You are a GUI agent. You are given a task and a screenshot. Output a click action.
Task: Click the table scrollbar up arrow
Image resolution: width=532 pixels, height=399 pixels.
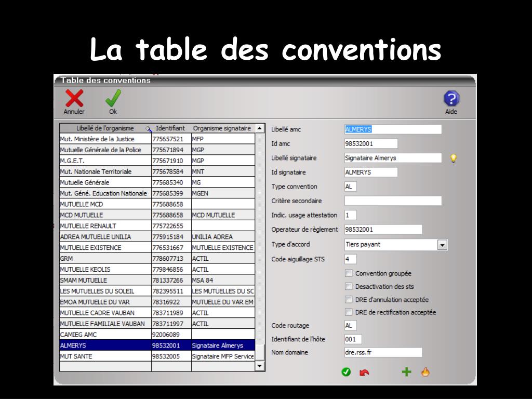tap(260, 128)
